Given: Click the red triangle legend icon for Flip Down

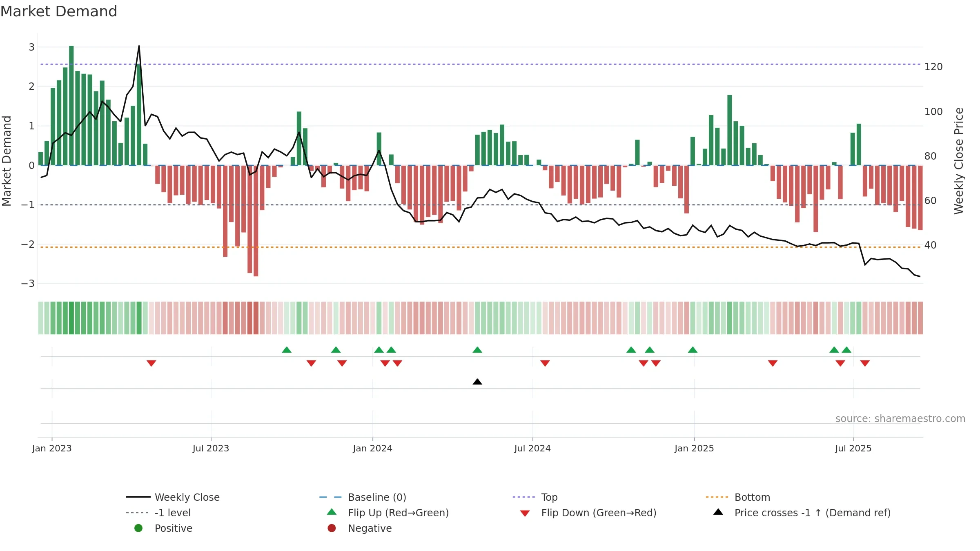Looking at the screenshot, I should (x=525, y=513).
